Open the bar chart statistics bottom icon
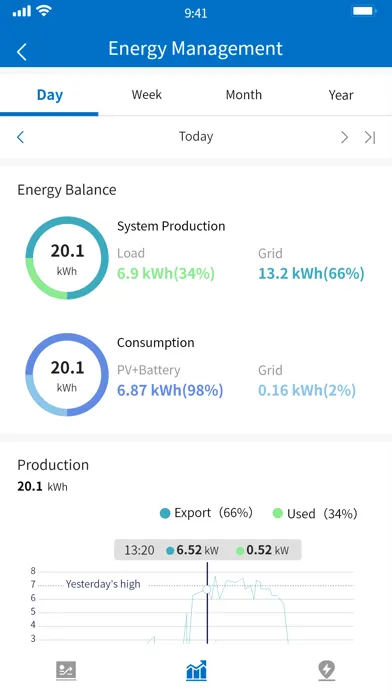 [x=196, y=670]
